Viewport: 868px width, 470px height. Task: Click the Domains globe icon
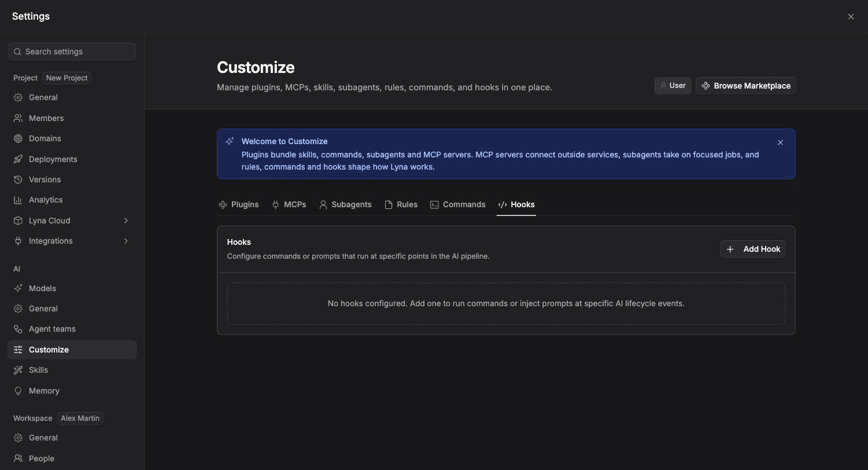pos(18,139)
